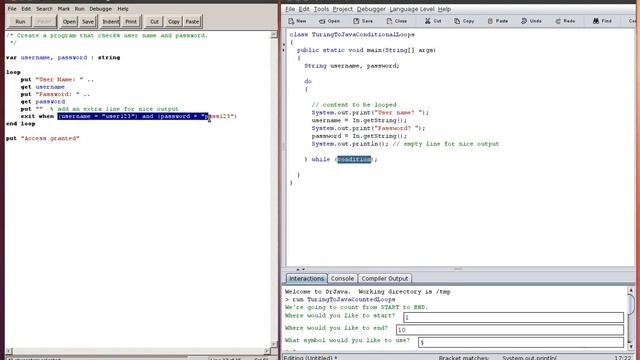Click the 'Where would you like to end' input field
This screenshot has height=360, width=640.
(510, 330)
